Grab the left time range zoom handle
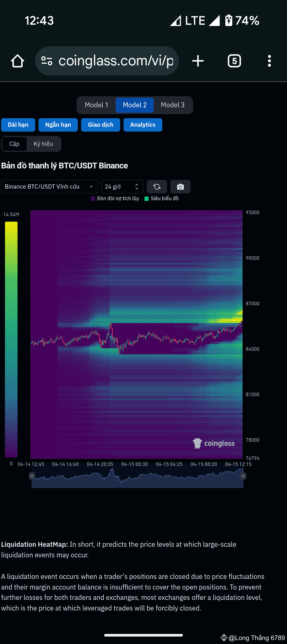The image size is (287, 644). point(32,476)
